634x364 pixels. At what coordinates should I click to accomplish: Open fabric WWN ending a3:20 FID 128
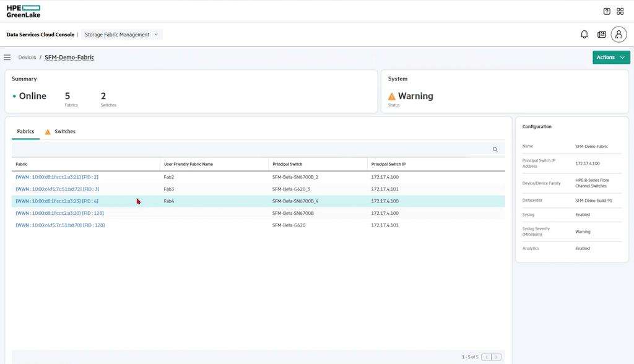(x=59, y=213)
